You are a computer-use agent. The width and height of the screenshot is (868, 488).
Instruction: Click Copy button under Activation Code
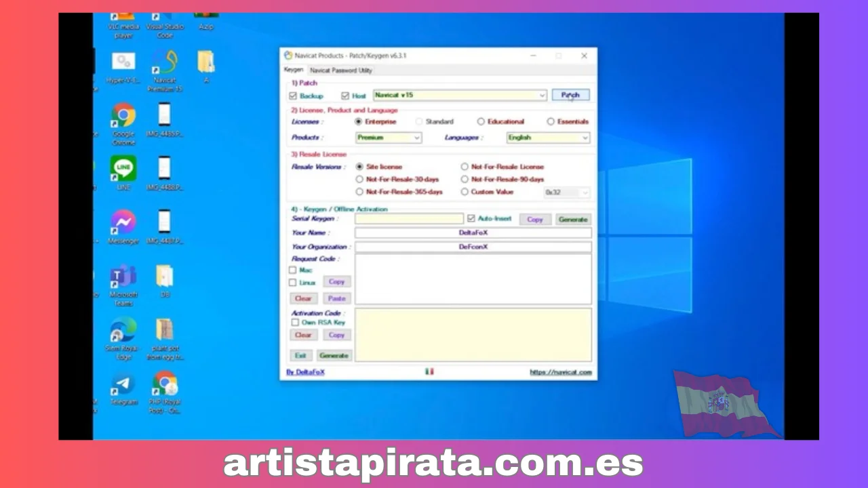337,335
